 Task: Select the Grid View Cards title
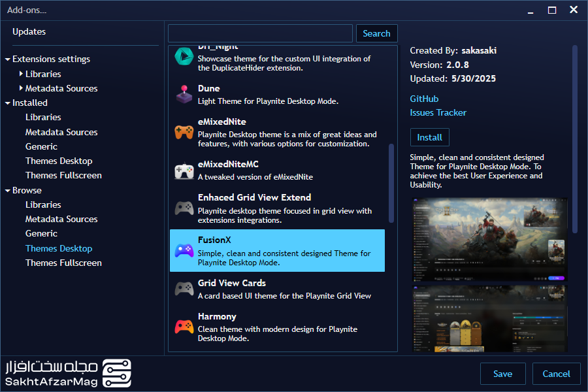click(232, 283)
